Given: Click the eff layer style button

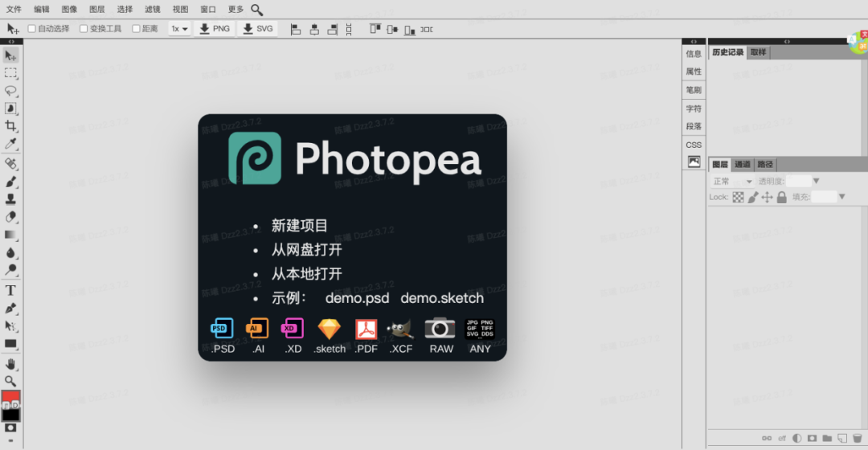Looking at the screenshot, I should click(782, 438).
